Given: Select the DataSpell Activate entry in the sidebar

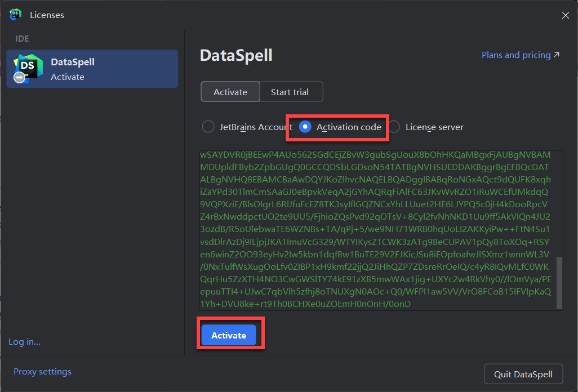Looking at the screenshot, I should pyautogui.click(x=92, y=69).
